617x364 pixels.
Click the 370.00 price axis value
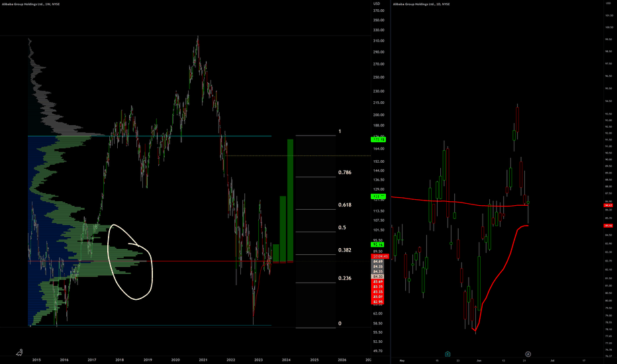[x=379, y=11]
